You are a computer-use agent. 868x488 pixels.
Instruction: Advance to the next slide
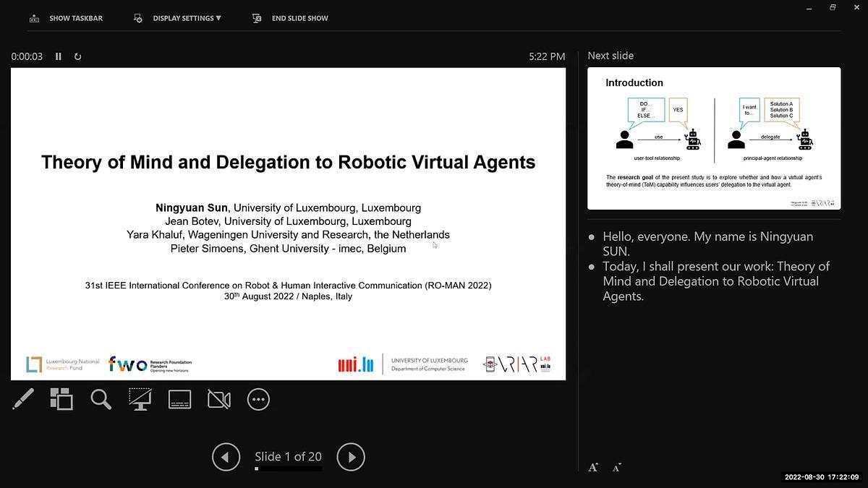pos(351,457)
